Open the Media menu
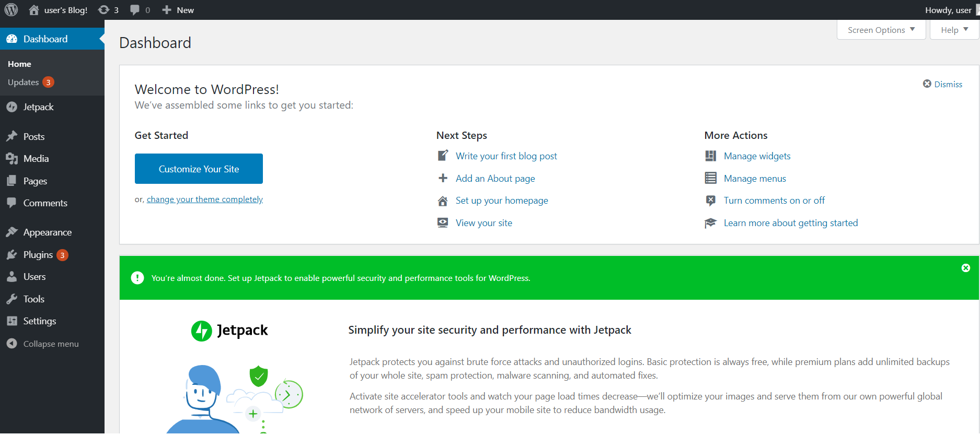 pyautogui.click(x=52, y=158)
